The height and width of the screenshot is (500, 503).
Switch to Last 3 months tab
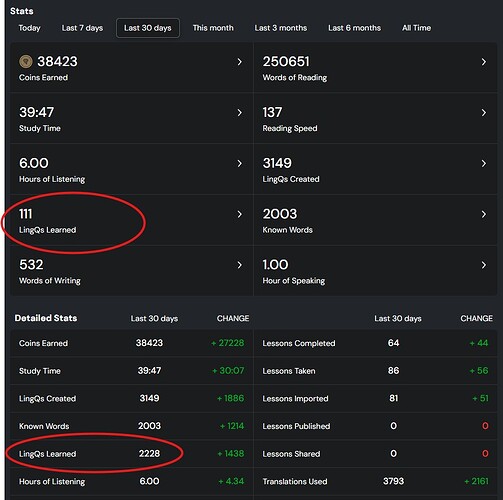(x=281, y=28)
